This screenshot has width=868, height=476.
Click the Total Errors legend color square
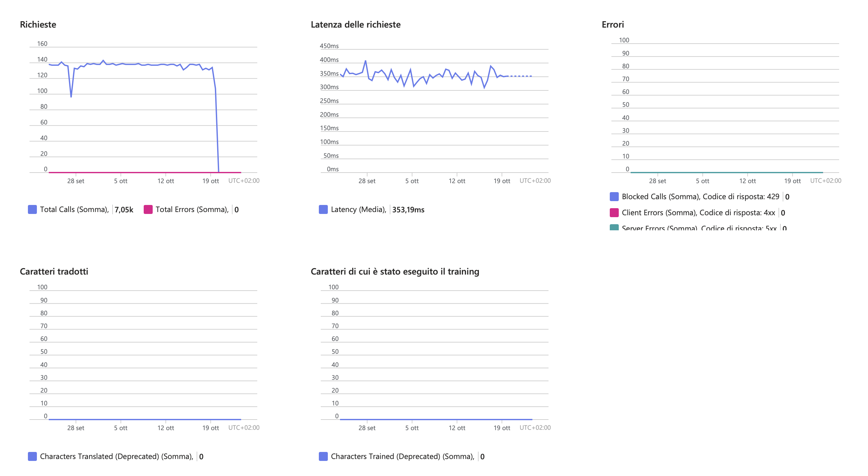(x=148, y=209)
